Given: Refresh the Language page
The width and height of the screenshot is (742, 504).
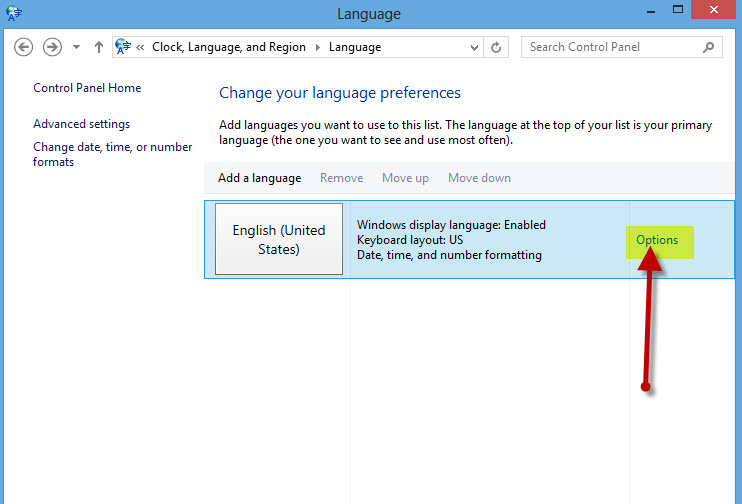Looking at the screenshot, I should [496, 47].
